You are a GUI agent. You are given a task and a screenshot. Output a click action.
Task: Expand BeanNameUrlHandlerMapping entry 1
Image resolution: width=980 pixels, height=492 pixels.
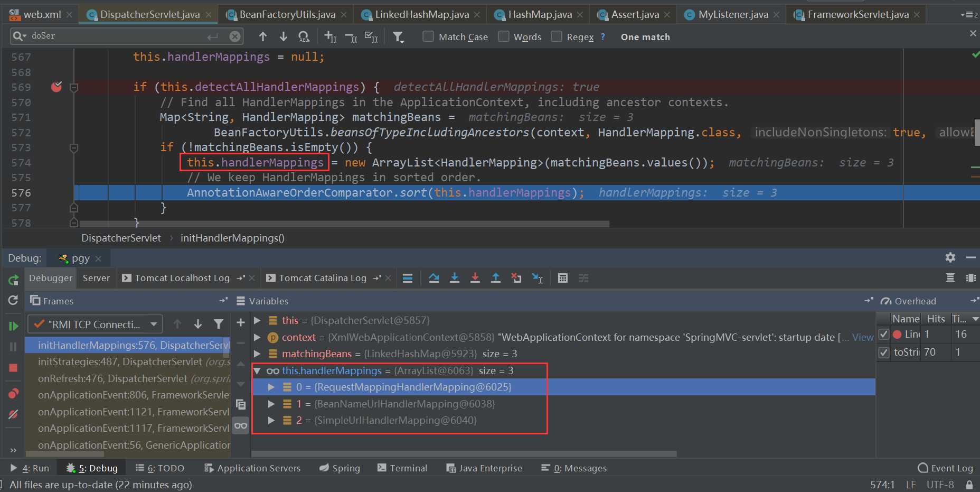(271, 404)
